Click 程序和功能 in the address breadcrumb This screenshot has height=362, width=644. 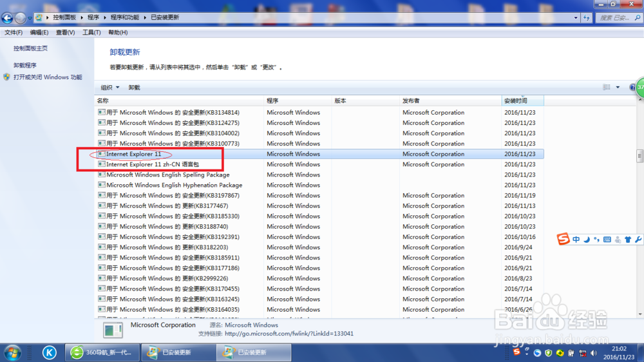point(125,17)
